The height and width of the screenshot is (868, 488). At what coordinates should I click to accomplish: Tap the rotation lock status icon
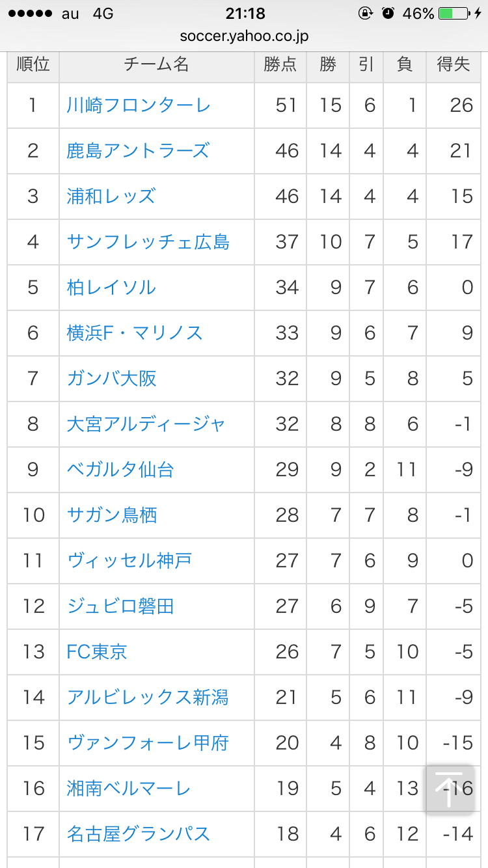pyautogui.click(x=366, y=14)
